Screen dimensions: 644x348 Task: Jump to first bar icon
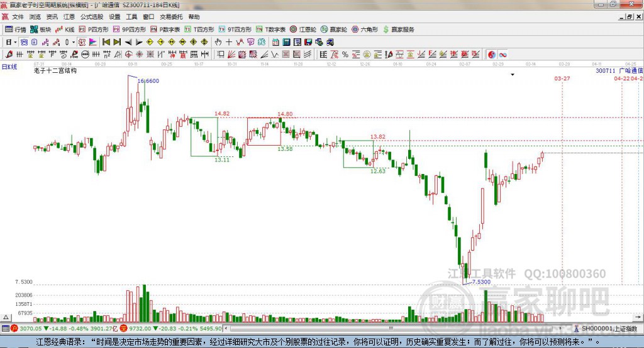point(106,42)
